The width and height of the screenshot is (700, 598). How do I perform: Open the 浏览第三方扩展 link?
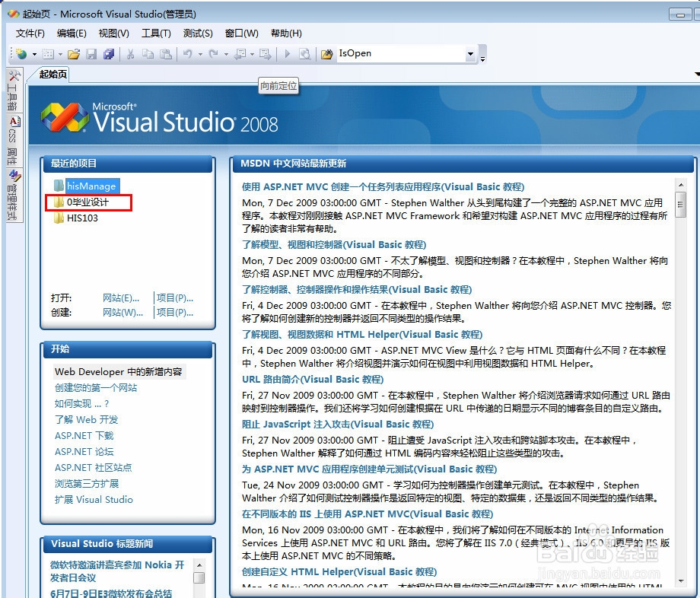pos(87,484)
